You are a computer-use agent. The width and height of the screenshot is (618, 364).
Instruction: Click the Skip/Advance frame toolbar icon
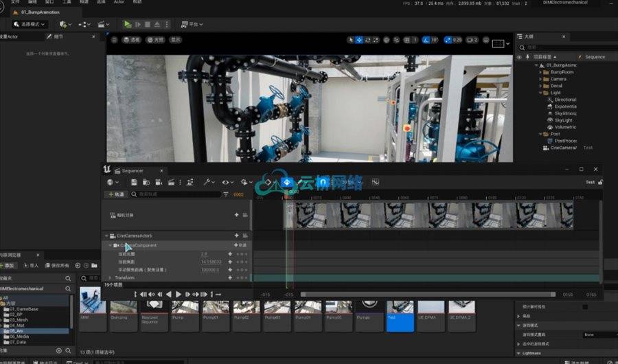pyautogui.click(x=138, y=25)
